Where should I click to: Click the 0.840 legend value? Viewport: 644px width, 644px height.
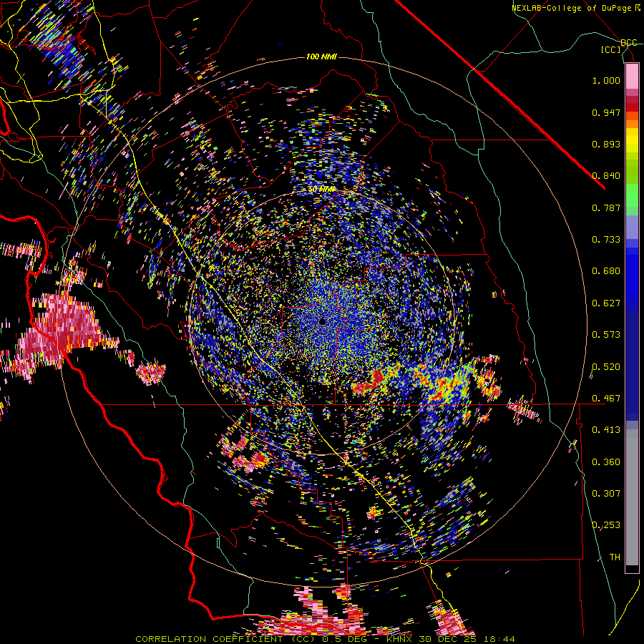[x=606, y=176]
